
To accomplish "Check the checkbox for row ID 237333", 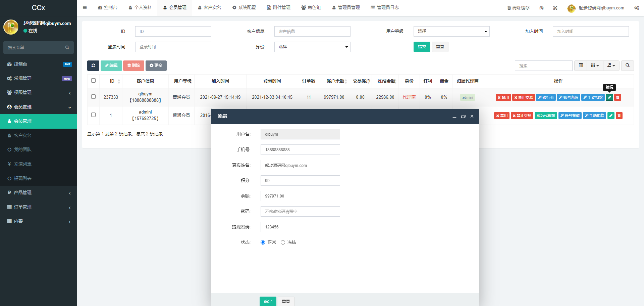I will [94, 97].
